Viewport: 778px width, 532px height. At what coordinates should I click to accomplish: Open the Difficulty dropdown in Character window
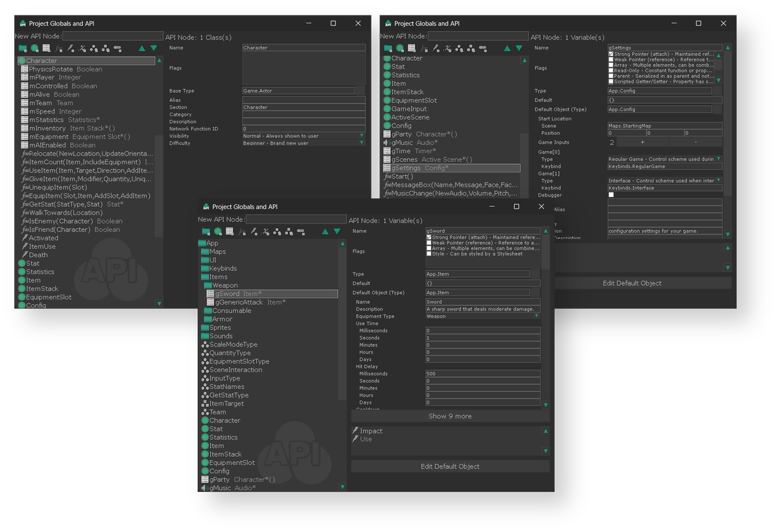pos(303,143)
